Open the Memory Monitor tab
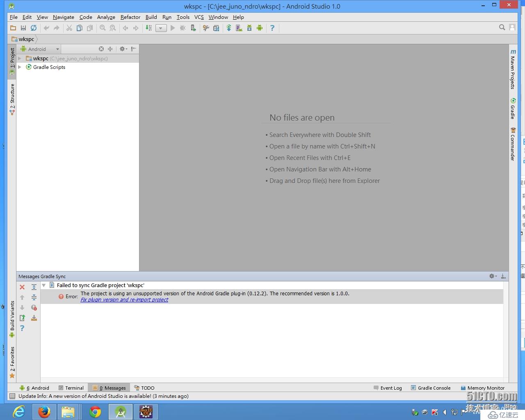The width and height of the screenshot is (525, 420). 482,388
